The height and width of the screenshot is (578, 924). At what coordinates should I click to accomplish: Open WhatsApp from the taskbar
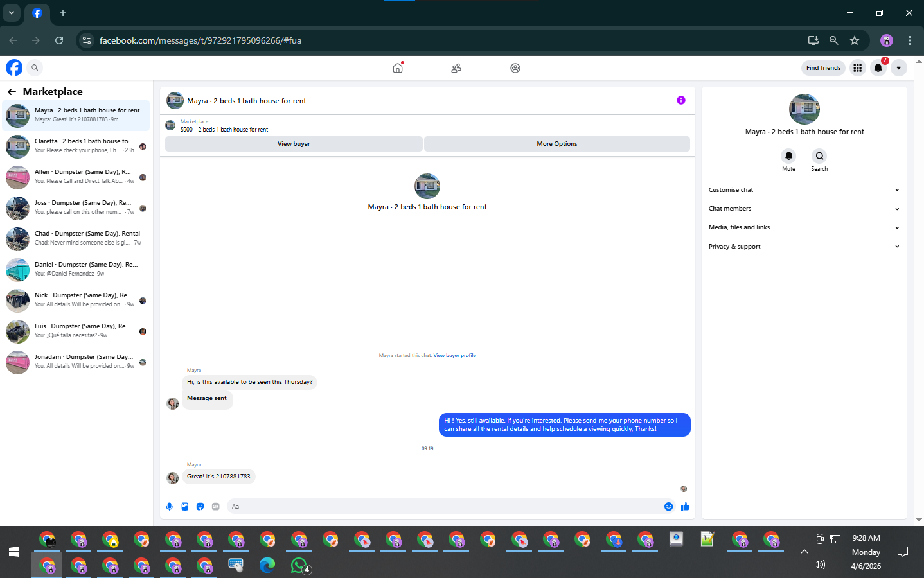point(299,565)
